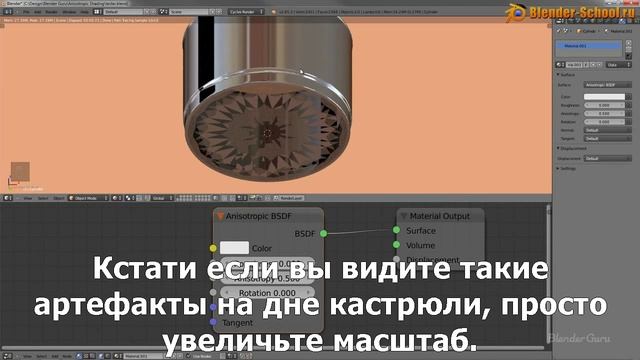640x360 pixels.
Task: Click the BSDF output socket
Action: [324, 233]
